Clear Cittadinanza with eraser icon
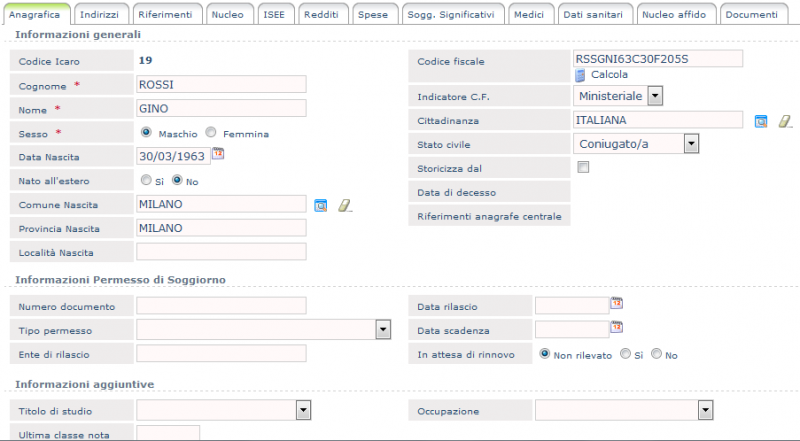The height and width of the screenshot is (441, 800). 785,121
